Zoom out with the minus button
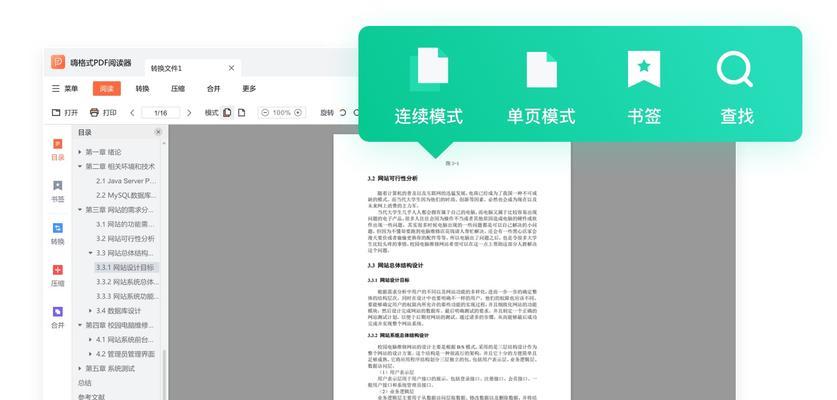The image size is (837, 400). click(x=265, y=113)
